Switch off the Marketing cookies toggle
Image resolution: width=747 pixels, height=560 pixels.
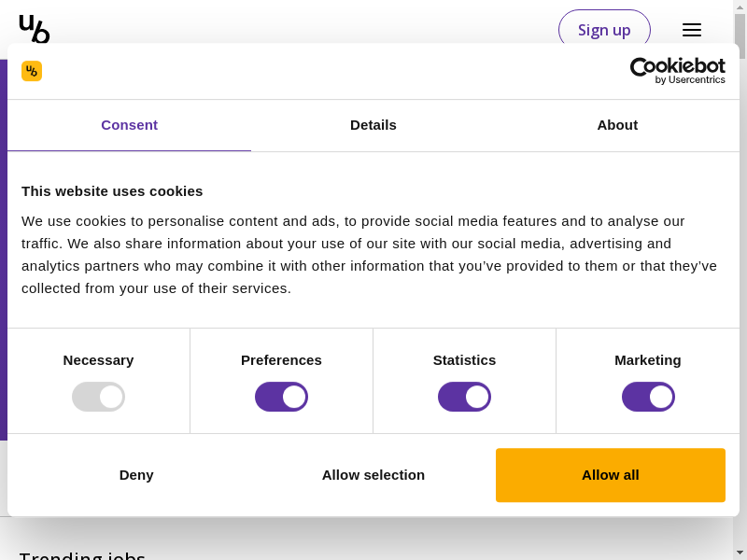[x=648, y=397]
